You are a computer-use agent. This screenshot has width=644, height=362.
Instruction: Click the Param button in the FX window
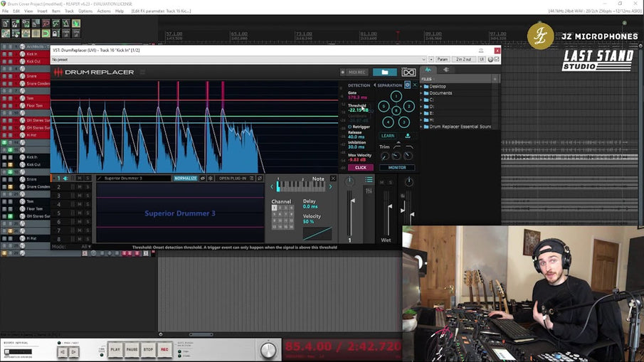(x=443, y=60)
